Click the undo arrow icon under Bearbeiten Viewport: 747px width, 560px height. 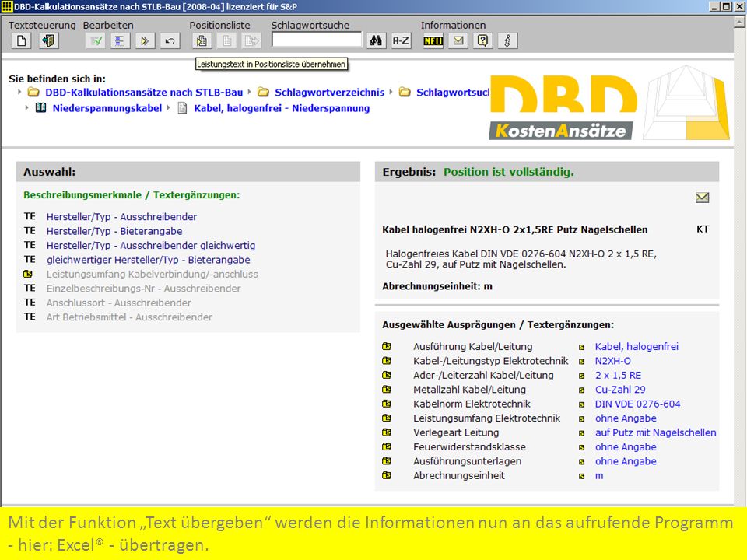tap(170, 41)
